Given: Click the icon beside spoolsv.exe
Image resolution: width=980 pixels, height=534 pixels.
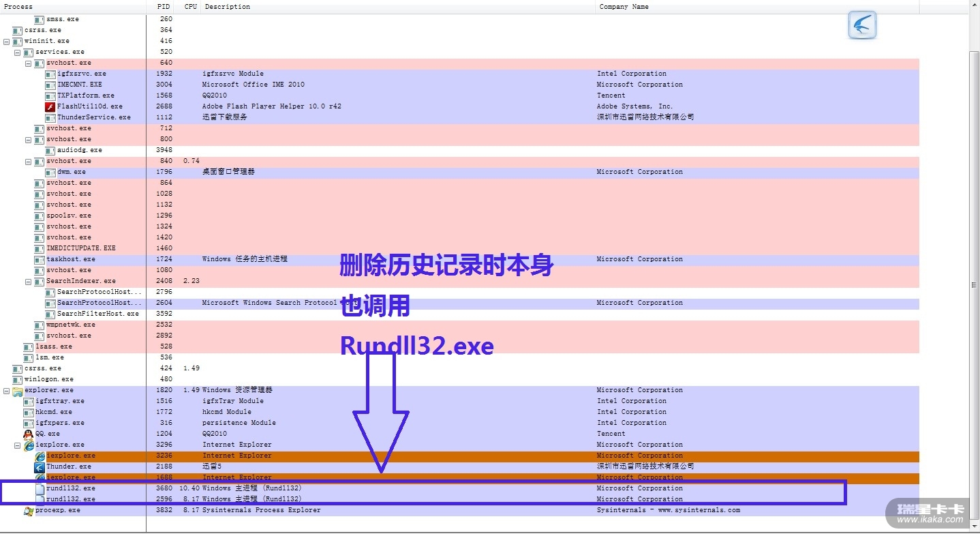Looking at the screenshot, I should 40,216.
